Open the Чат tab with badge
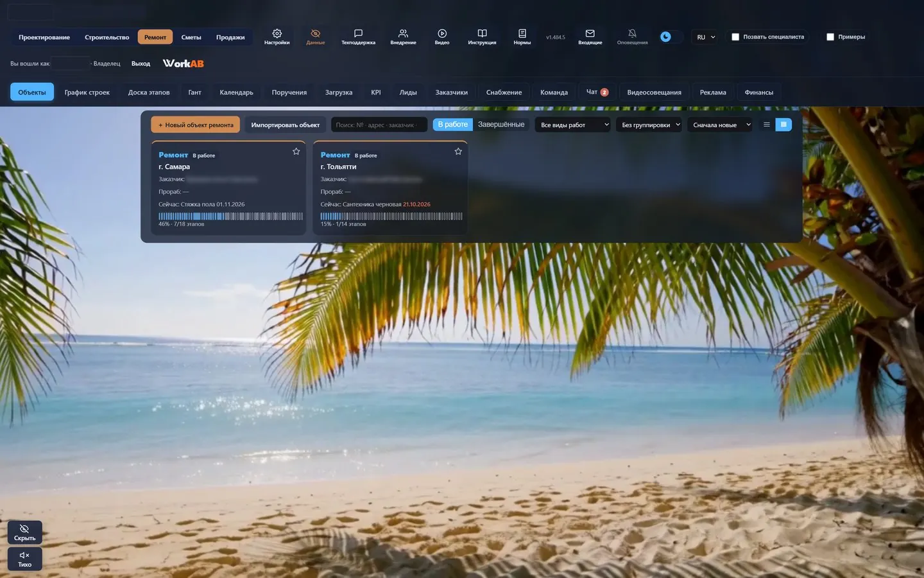924x578 pixels. (597, 92)
